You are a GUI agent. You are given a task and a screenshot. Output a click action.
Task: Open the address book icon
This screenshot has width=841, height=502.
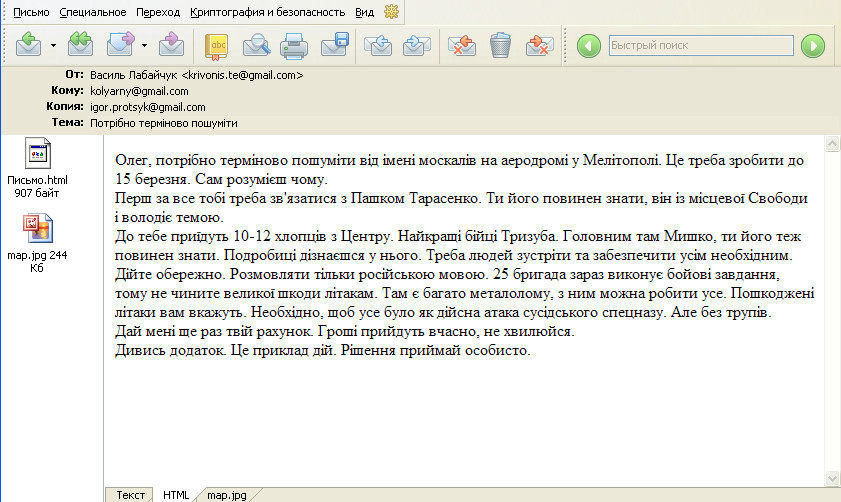tap(216, 45)
